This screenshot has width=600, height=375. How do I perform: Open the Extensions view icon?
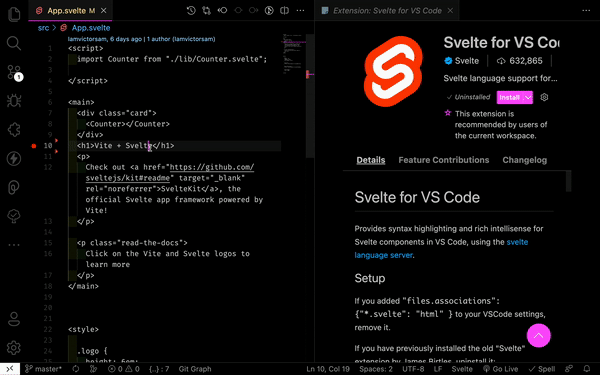point(14,130)
